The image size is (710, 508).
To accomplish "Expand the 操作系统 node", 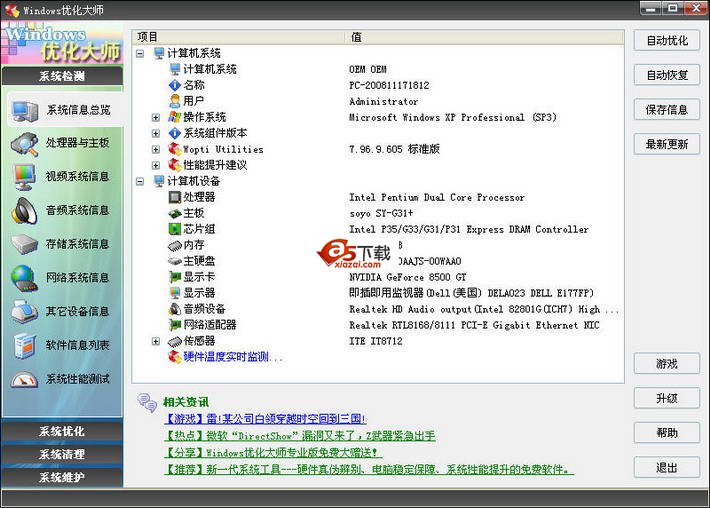I will pyautogui.click(x=156, y=117).
